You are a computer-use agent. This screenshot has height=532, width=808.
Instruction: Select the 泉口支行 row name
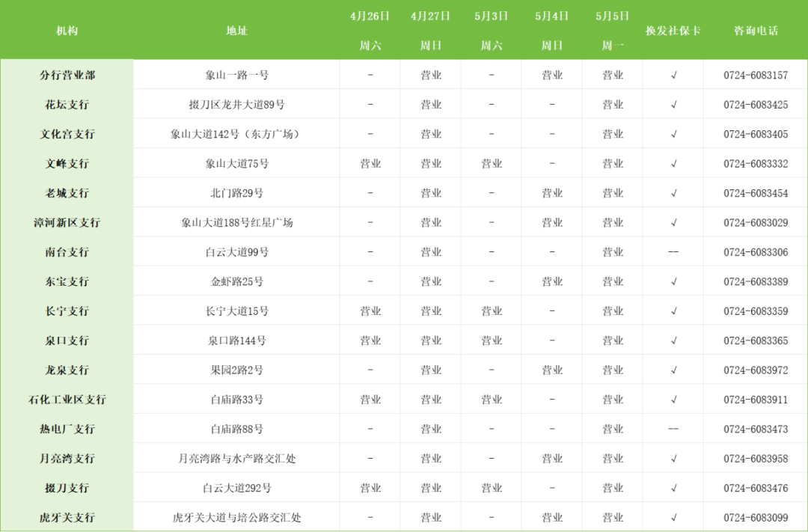pyautogui.click(x=67, y=340)
